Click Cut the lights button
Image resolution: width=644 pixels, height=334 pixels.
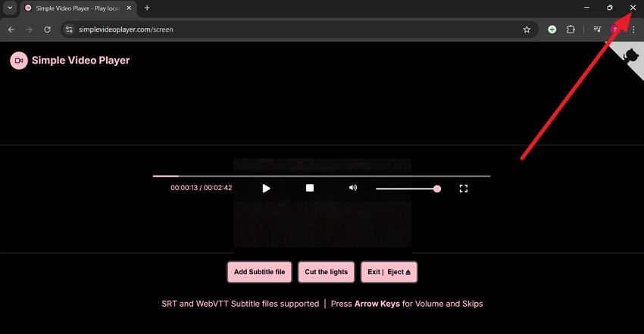326,272
